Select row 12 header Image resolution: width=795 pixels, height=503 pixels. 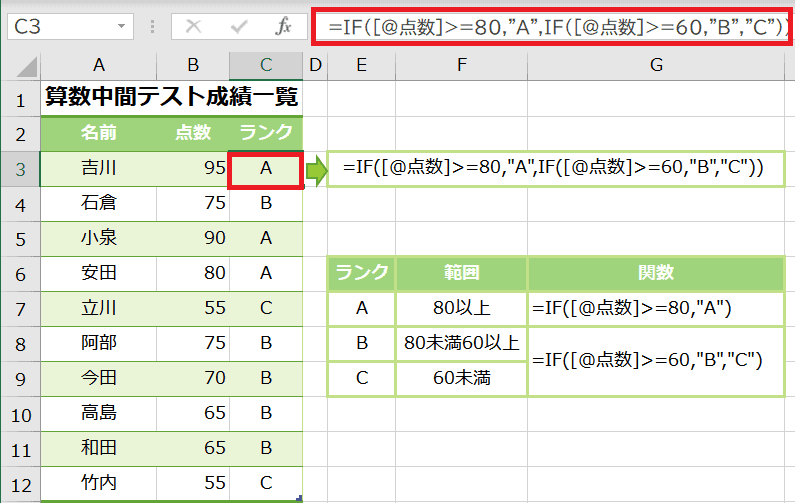coord(20,483)
